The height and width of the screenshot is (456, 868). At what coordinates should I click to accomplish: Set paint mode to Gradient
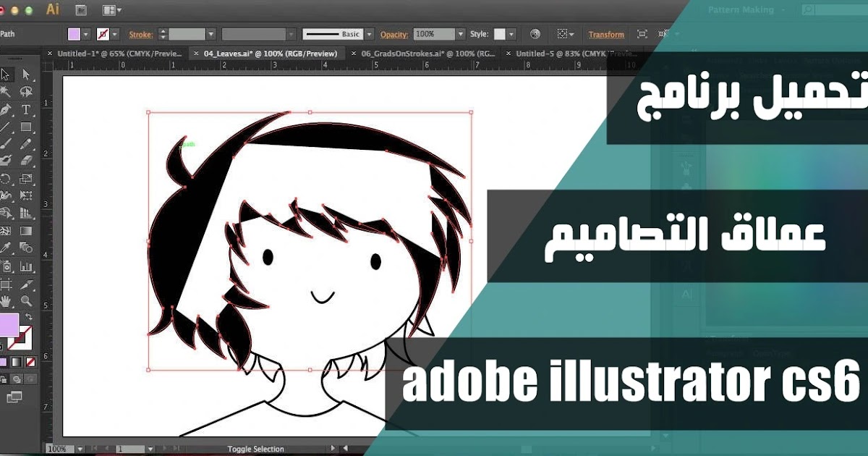(x=17, y=361)
